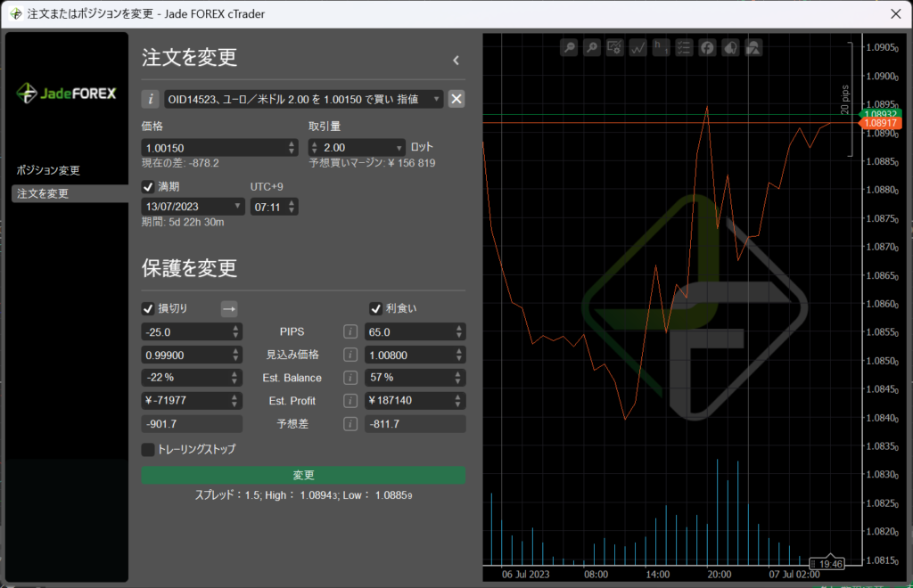The height and width of the screenshot is (588, 913).
Task: Uncheck the 満期 expiry checkbox
Action: (x=148, y=187)
